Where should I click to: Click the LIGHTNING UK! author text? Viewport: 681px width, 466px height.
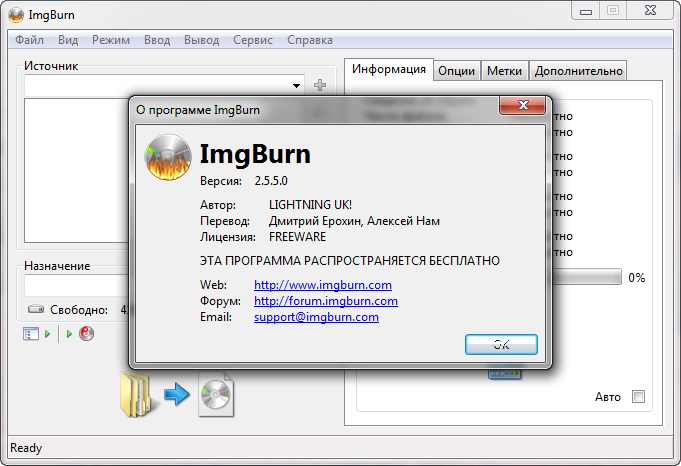tap(310, 205)
